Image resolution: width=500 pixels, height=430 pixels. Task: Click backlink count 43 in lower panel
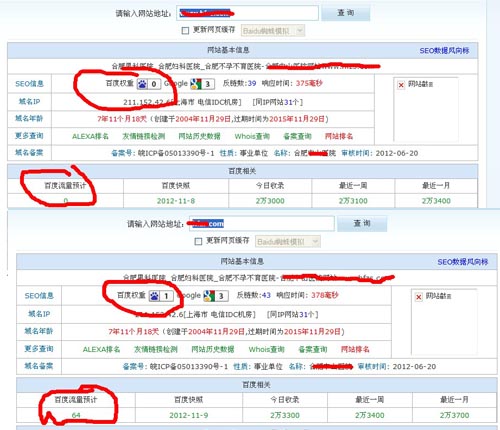(266, 295)
